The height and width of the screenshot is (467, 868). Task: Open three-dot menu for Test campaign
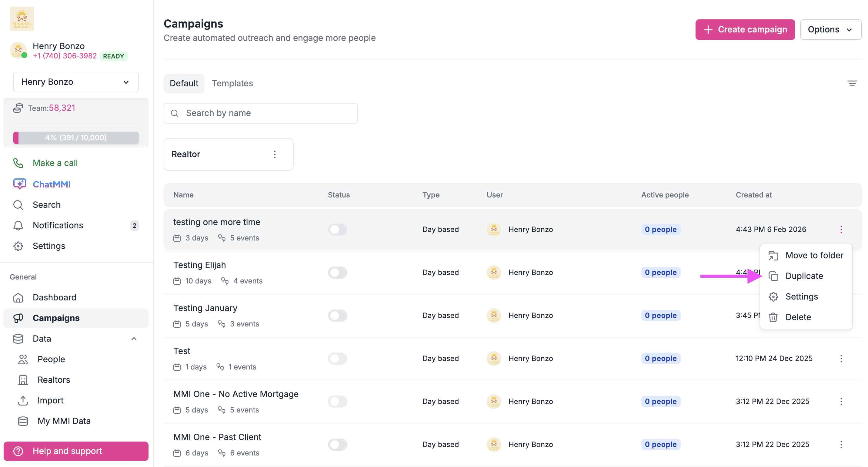point(841,358)
